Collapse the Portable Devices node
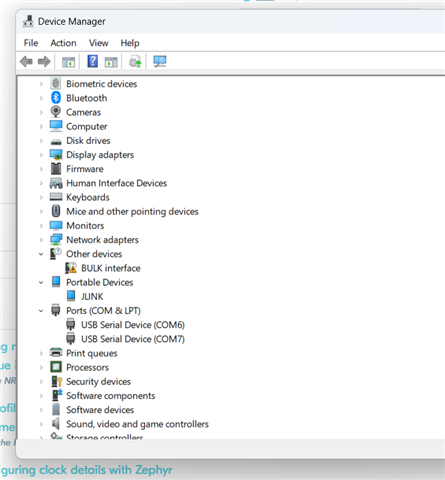Screen dimensions: 445x480 click(x=41, y=282)
